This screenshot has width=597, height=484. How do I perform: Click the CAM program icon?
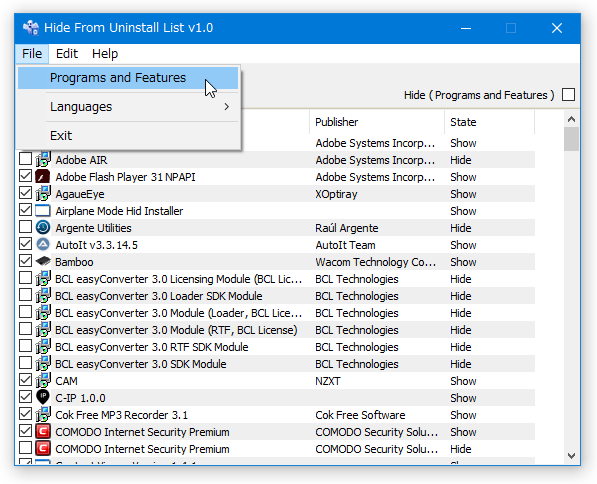click(43, 381)
